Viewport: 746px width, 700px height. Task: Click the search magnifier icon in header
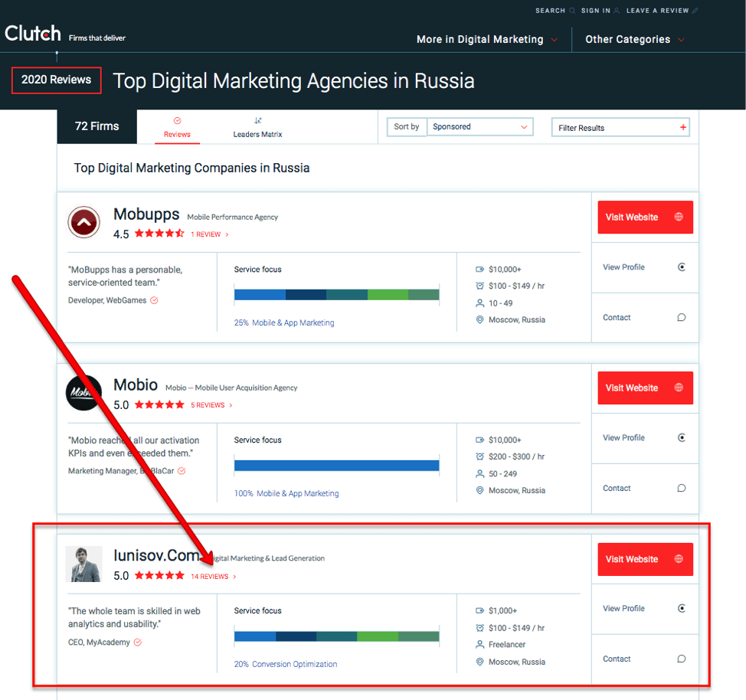coord(572,11)
